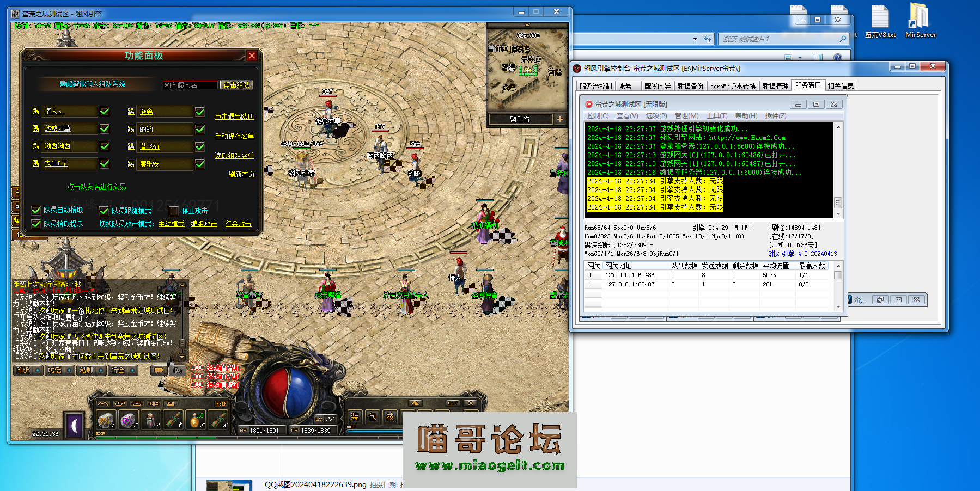Click the scroll item in quick slot 1
This screenshot has width=980, height=491.
[105, 420]
